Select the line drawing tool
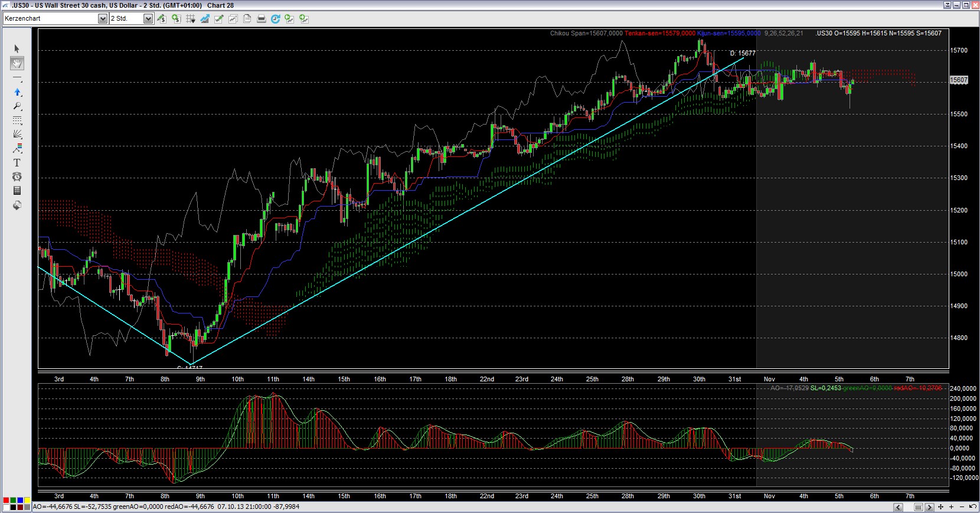This screenshot has height=513, width=980. coord(17,78)
